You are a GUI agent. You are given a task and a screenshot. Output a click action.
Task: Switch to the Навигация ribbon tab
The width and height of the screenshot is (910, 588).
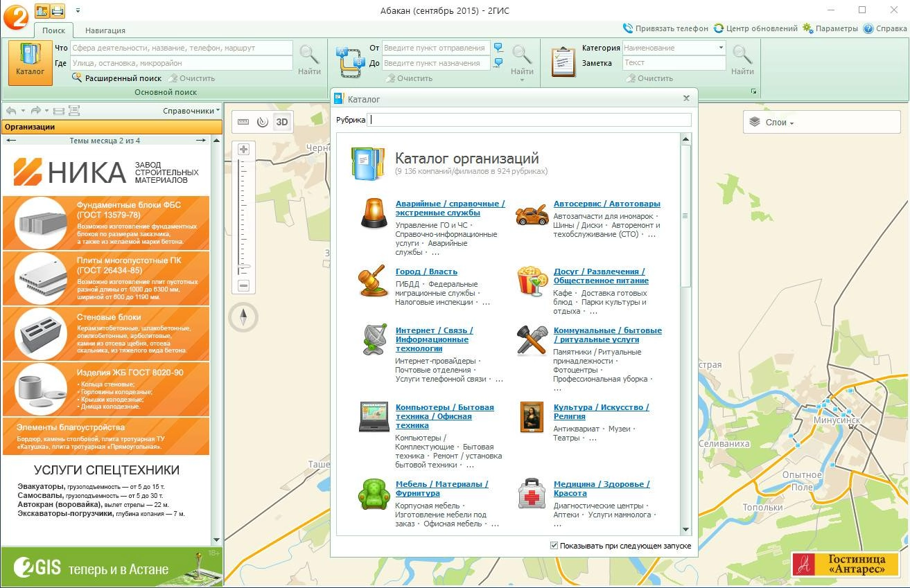[x=105, y=30]
